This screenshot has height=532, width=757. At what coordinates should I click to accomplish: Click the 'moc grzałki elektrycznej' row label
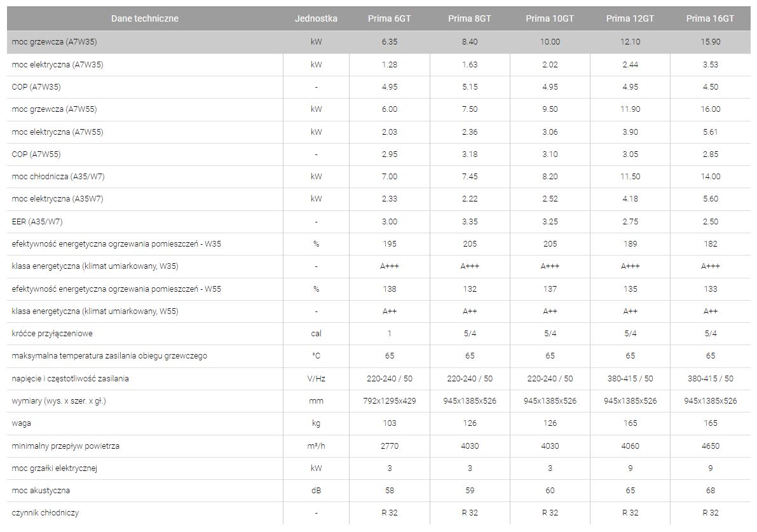pos(54,468)
